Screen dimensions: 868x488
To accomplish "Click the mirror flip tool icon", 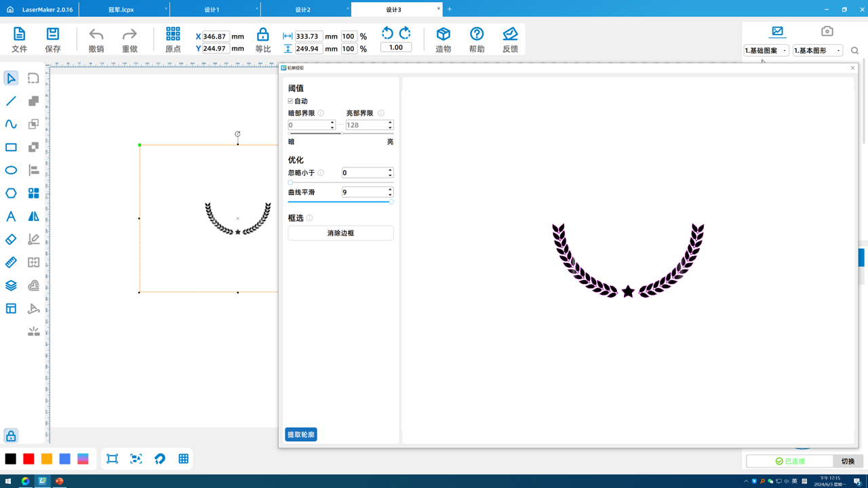I will [33, 216].
